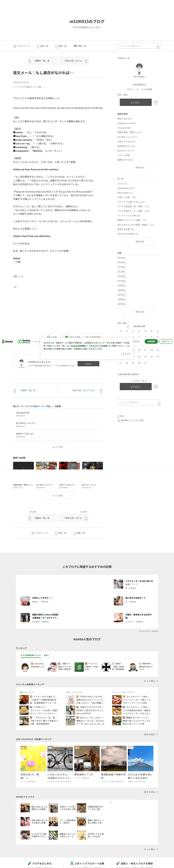Click ブログをはじめる in footer
Image resolution: width=174 pixels, height=868 pixels.
click(x=40, y=864)
